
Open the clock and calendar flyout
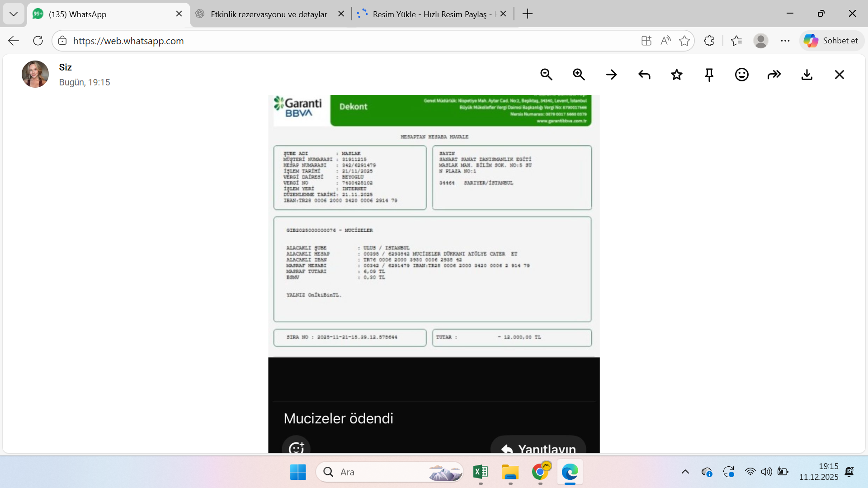tap(819, 472)
